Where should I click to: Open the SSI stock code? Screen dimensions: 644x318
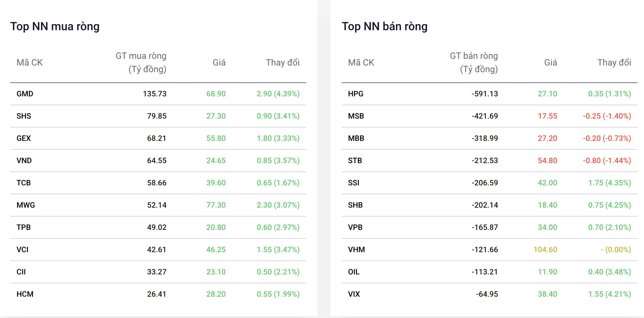[x=354, y=183]
